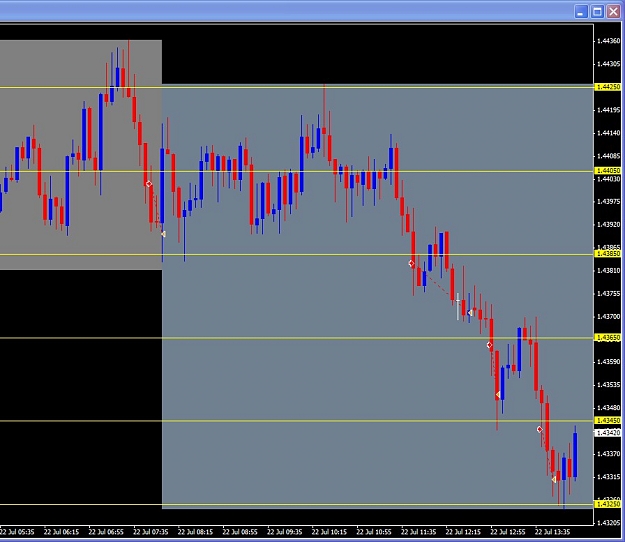Screen dimensions: 625x542
Task: Click the 22 Jul 08:15 time label
Action: tap(195, 532)
